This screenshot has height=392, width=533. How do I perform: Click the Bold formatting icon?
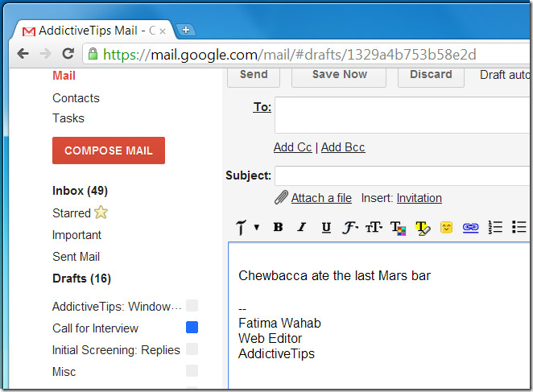pyautogui.click(x=278, y=227)
